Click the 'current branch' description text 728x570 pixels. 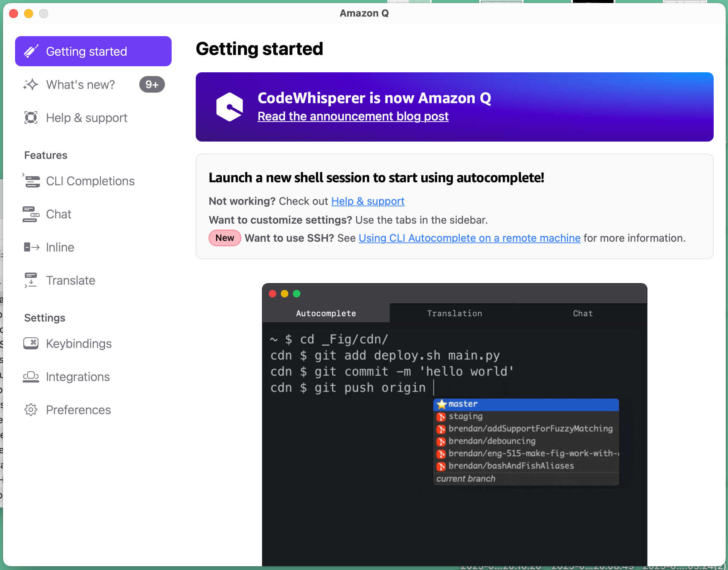pos(466,479)
